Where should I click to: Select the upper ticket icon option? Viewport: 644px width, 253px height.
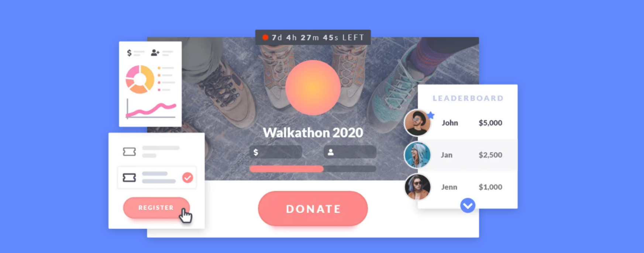pos(129,152)
